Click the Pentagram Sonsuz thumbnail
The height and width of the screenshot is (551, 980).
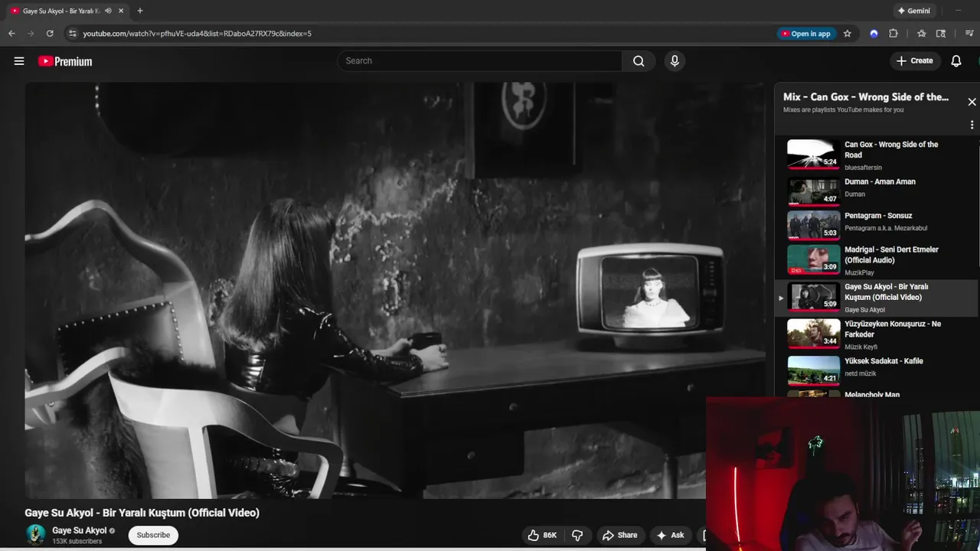(813, 225)
